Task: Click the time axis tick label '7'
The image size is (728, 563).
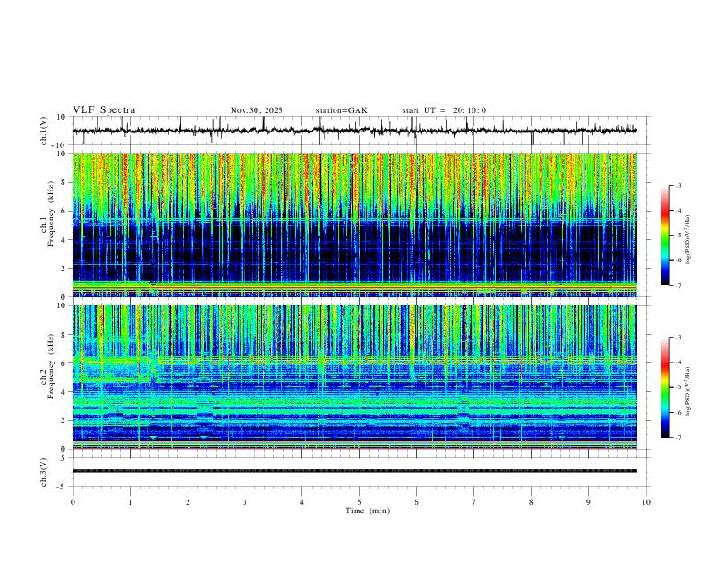Action: [x=474, y=502]
